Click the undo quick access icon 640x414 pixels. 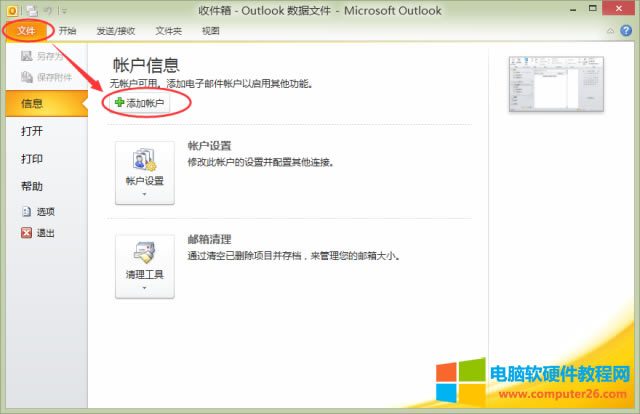48,11
